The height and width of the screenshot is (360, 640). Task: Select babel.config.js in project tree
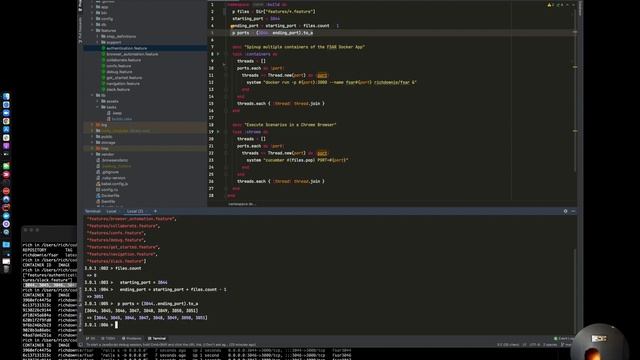coord(114,184)
